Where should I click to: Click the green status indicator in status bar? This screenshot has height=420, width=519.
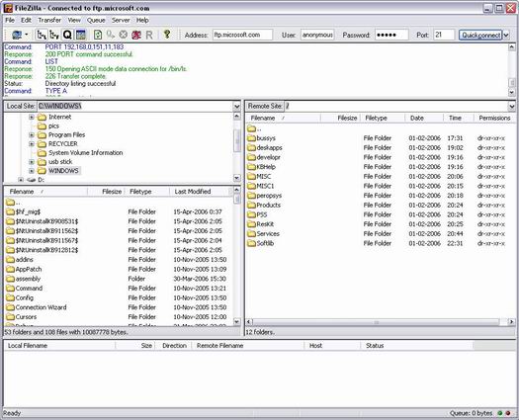(x=500, y=413)
